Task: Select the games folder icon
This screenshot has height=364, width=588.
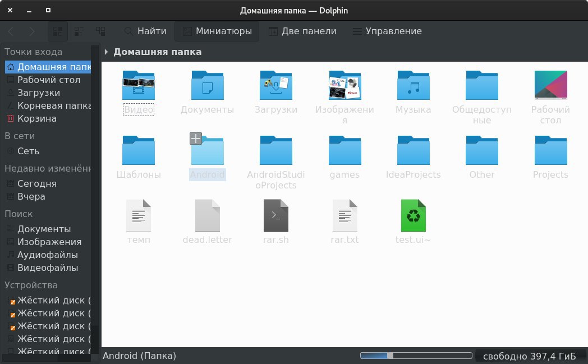Action: [x=344, y=150]
